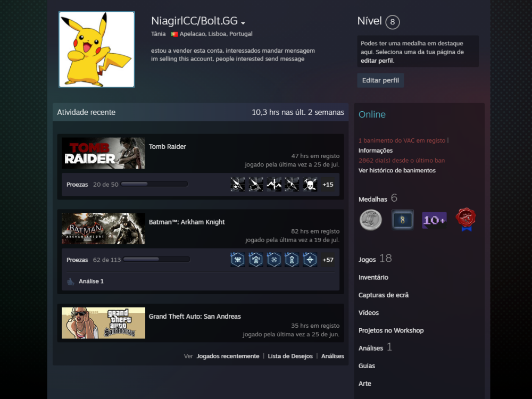Image resolution: width=532 pixels, height=399 pixels.
Task: Open Grand Theft Auto: San Andreas title
Action: [x=195, y=316]
